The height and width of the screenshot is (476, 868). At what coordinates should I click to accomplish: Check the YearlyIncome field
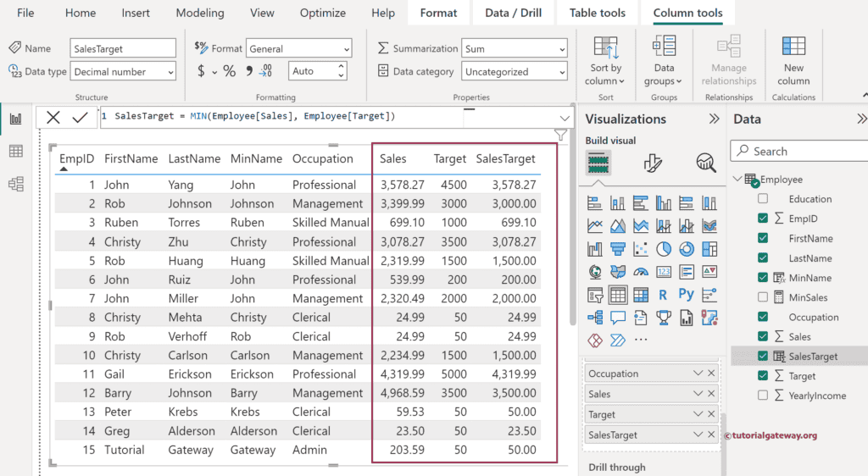click(x=763, y=396)
